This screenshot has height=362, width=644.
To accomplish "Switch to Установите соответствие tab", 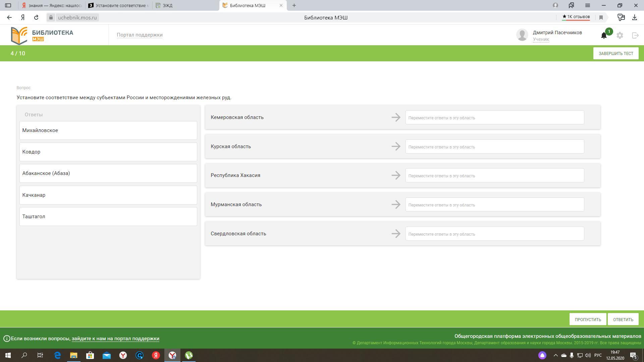I will click(x=119, y=5).
